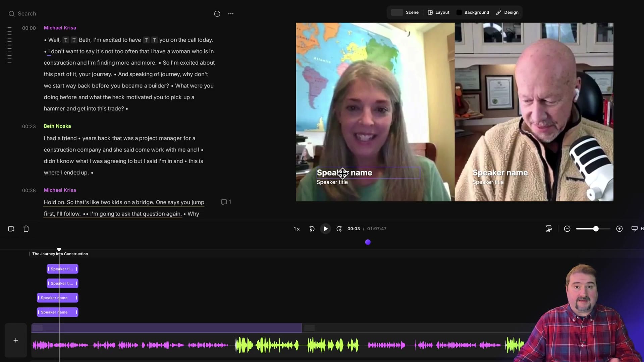Click 'The Journey into Construction' marker label
Image resolution: width=644 pixels, height=362 pixels.
(x=60, y=254)
